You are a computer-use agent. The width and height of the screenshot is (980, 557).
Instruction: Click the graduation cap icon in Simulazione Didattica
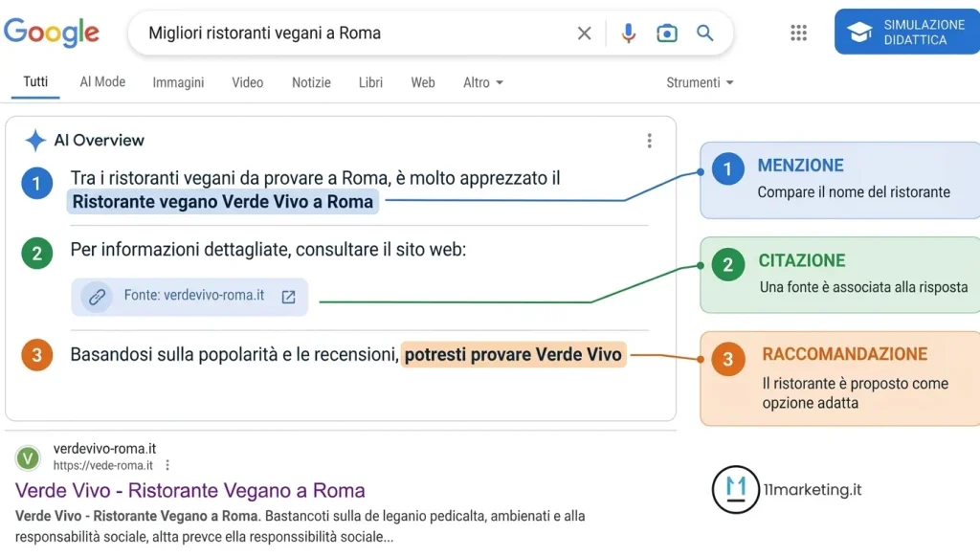pyautogui.click(x=859, y=32)
